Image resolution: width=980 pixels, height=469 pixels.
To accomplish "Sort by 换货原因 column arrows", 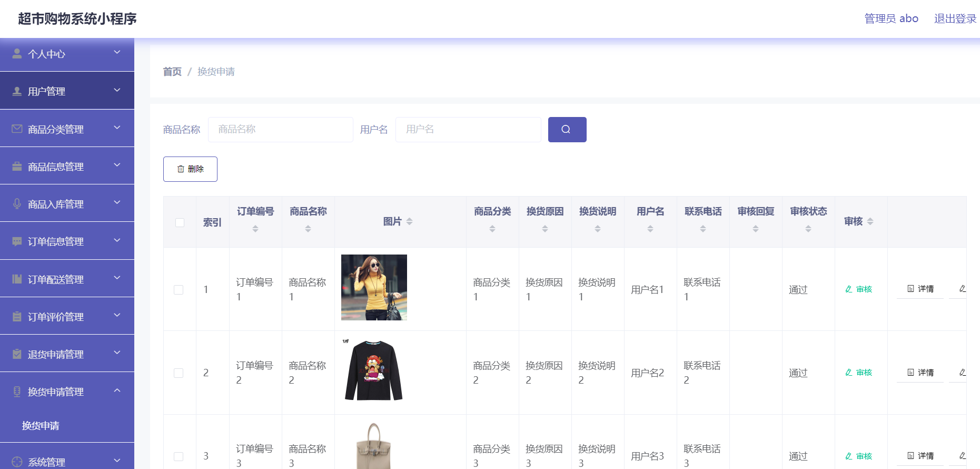I will click(x=545, y=229).
